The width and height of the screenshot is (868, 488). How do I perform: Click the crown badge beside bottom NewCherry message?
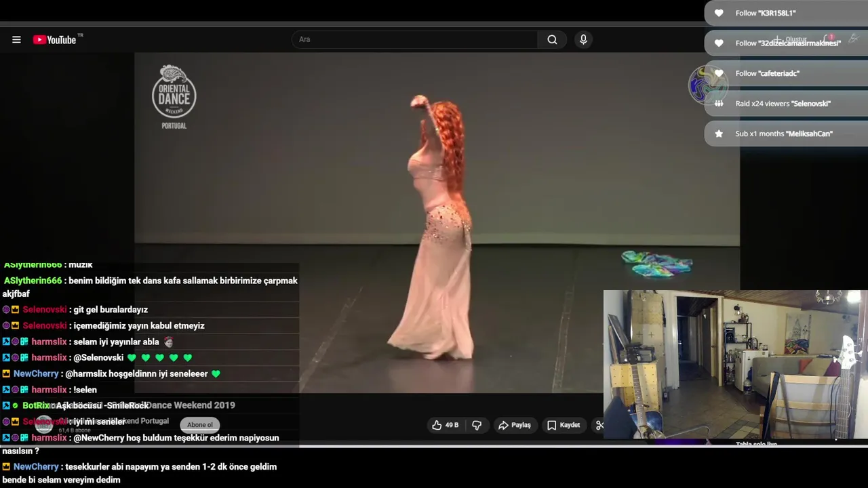pos(6,467)
